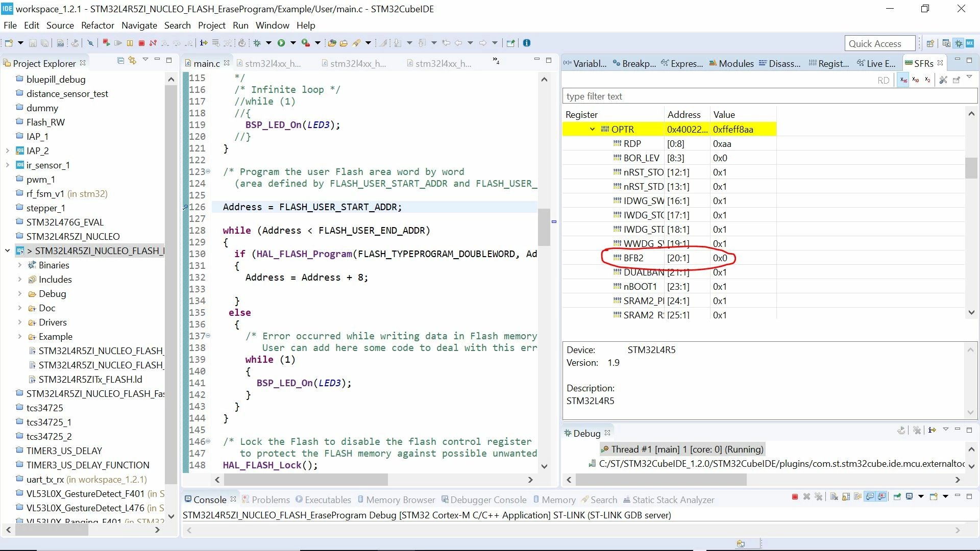Select hexadecimal (X16) display format
Screen dimensions: 980x551
903,80
